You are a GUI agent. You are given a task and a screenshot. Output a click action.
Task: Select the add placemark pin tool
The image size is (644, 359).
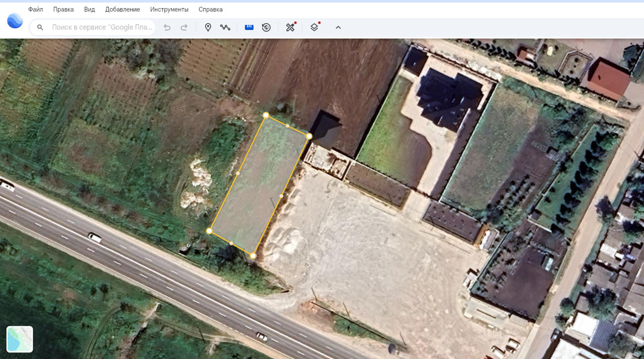208,27
